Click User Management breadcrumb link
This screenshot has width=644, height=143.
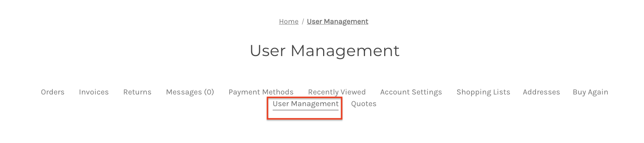pyautogui.click(x=337, y=21)
